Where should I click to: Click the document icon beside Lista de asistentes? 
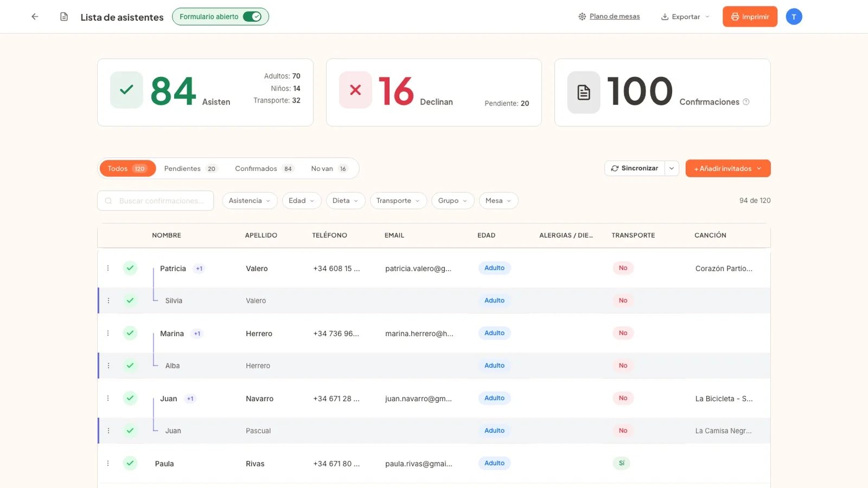click(64, 17)
